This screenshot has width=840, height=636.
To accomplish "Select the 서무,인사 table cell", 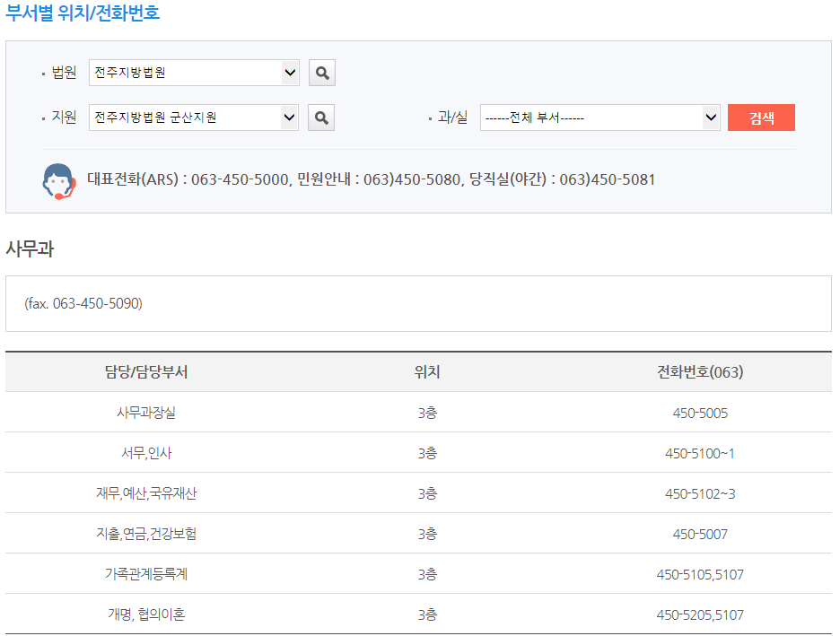I will [146, 453].
